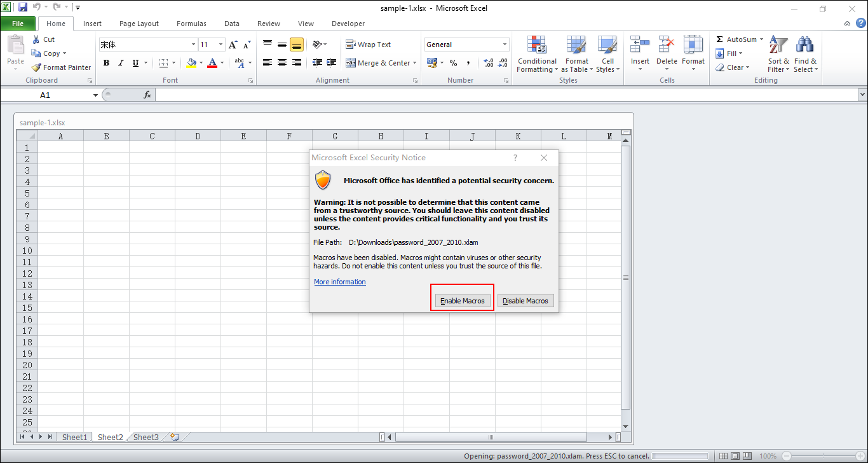Open the Name Box dropdown arrow
This screenshot has width=868, height=463.
click(95, 95)
